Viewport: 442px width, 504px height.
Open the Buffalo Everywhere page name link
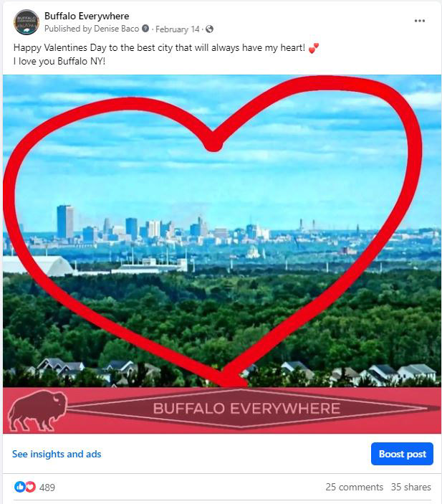point(87,16)
